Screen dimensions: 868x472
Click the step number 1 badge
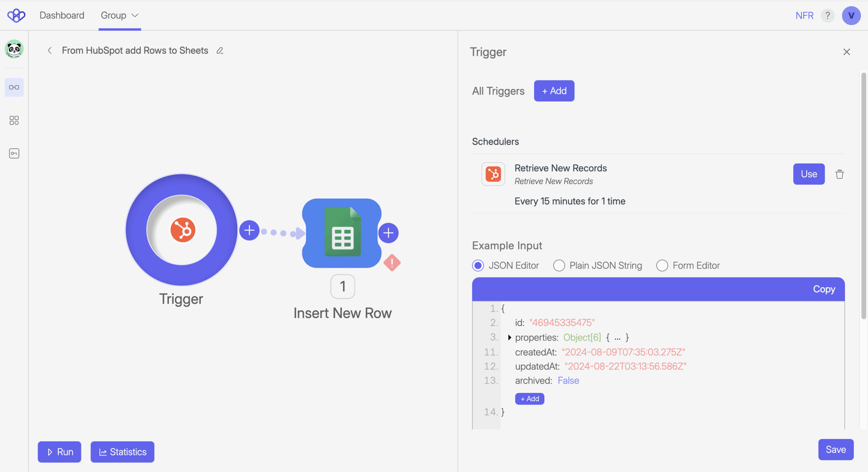tap(343, 287)
